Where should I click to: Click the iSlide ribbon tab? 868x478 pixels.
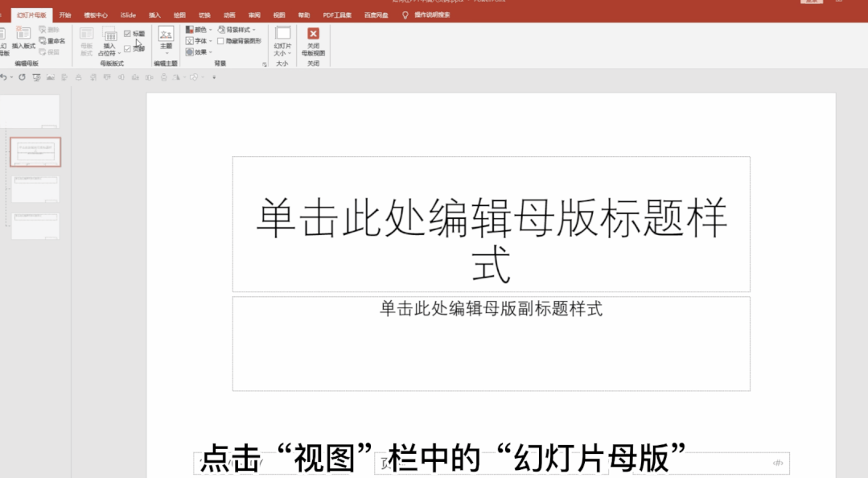click(x=128, y=14)
